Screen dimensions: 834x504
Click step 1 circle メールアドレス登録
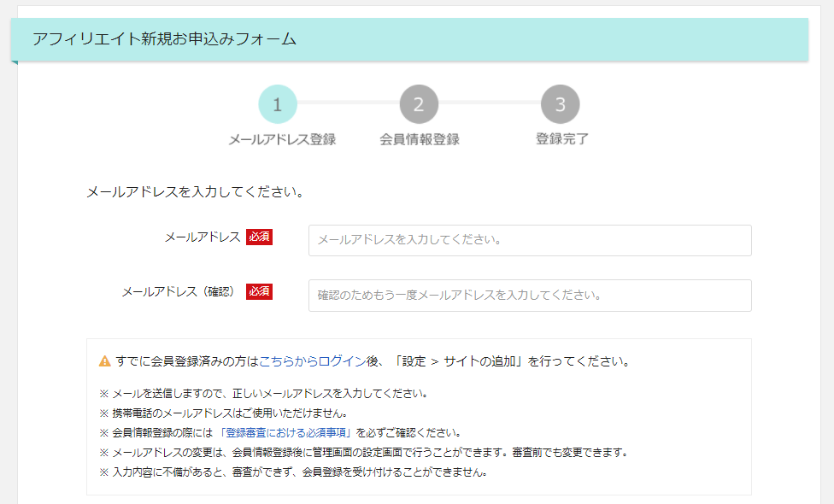(278, 104)
